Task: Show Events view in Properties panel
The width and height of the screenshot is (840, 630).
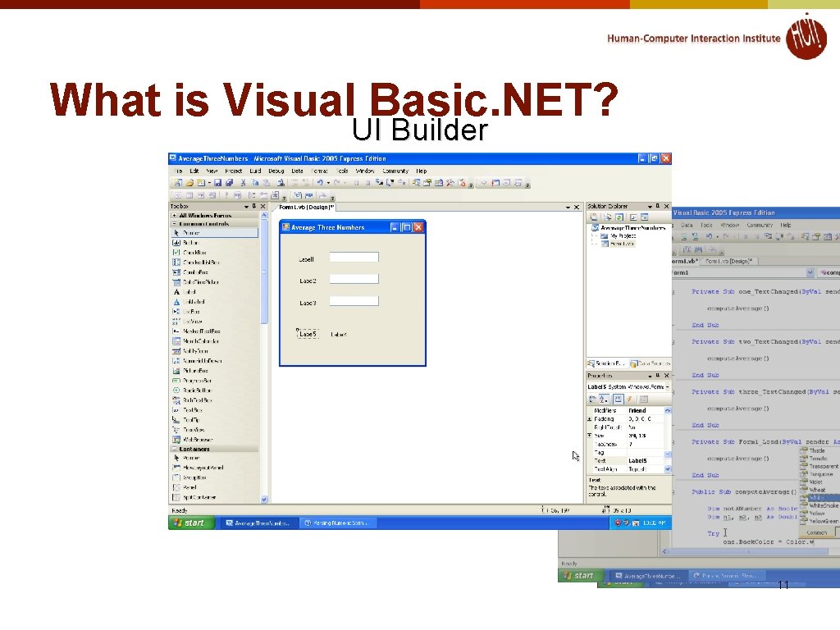Action: (x=630, y=399)
